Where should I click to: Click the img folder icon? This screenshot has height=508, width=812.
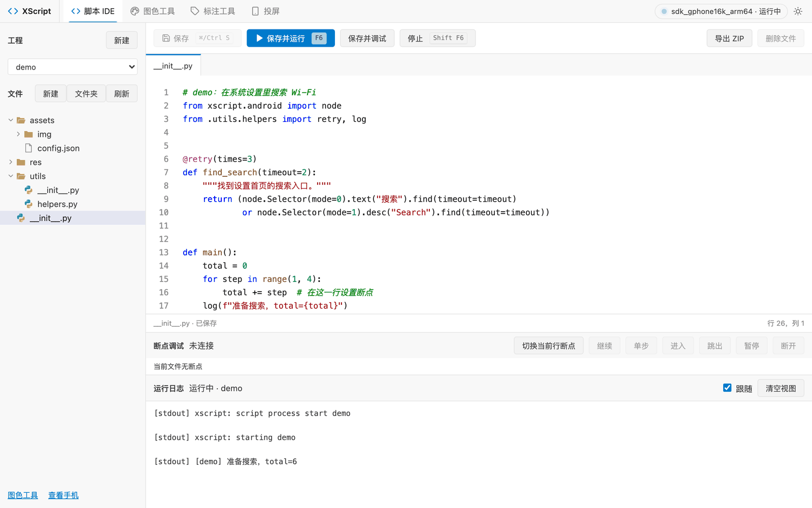point(28,134)
